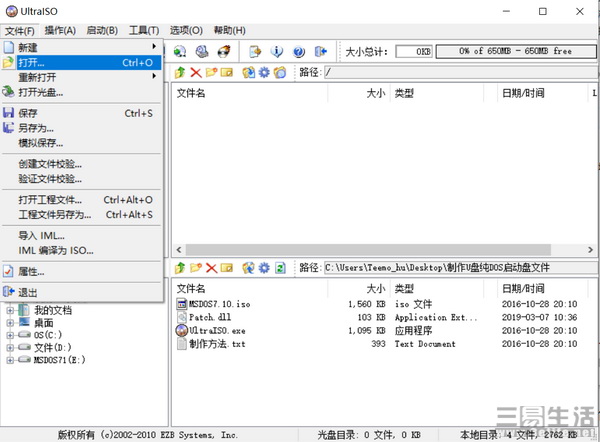Select 保存 (Ctrl+S) menu entry

(82, 113)
